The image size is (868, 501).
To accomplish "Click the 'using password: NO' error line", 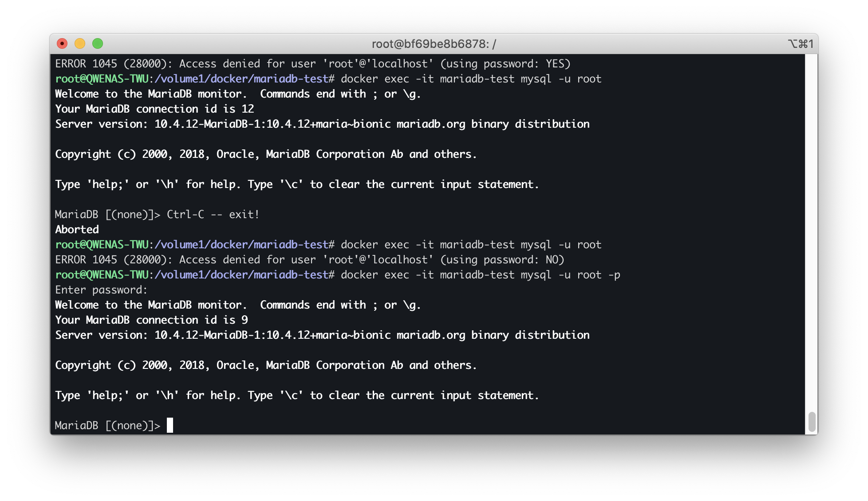I will [309, 260].
